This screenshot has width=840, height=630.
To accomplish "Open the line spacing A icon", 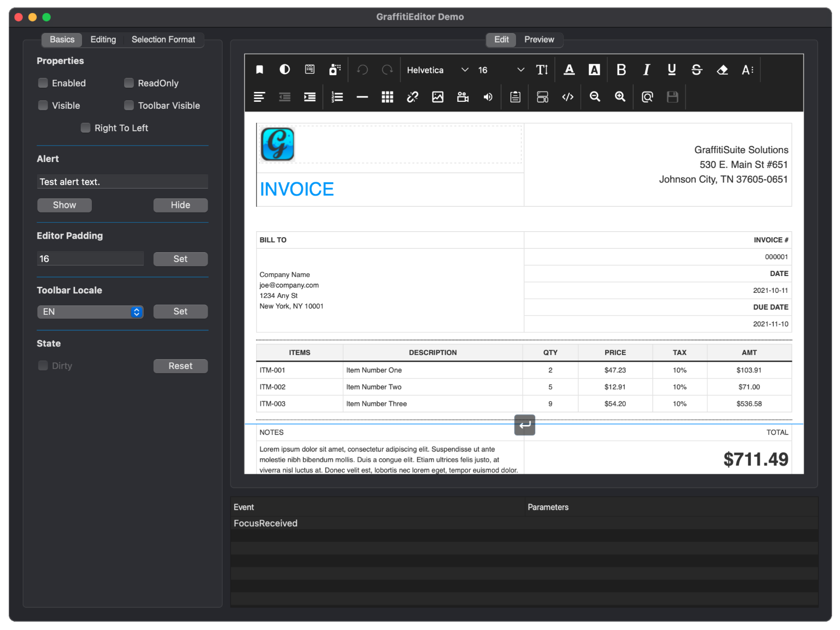I will 748,70.
